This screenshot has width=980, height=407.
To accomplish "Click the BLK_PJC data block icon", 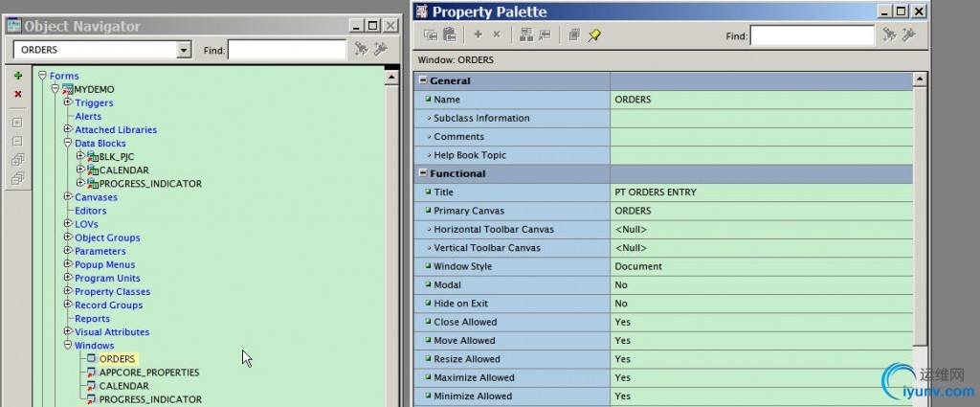I will (93, 156).
